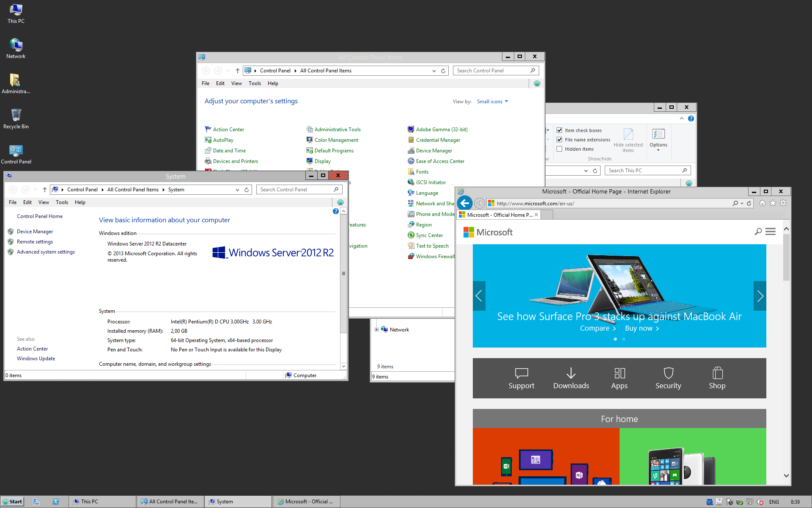Open the Recycle Bin desktop icon
The height and width of the screenshot is (508, 812).
point(16,119)
